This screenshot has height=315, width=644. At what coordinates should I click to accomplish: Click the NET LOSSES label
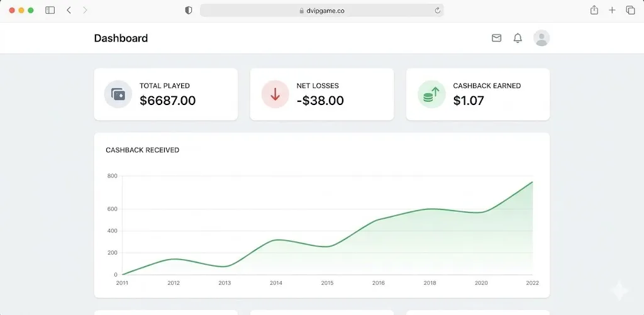click(318, 86)
